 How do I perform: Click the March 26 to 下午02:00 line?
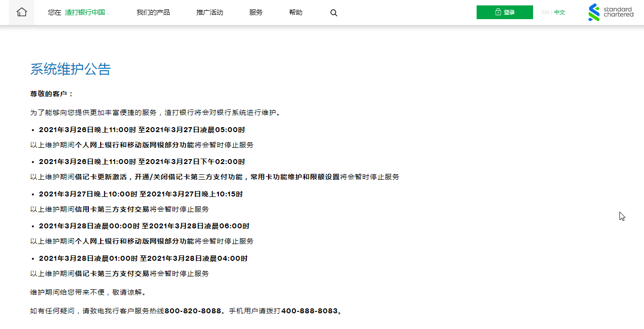click(142, 162)
